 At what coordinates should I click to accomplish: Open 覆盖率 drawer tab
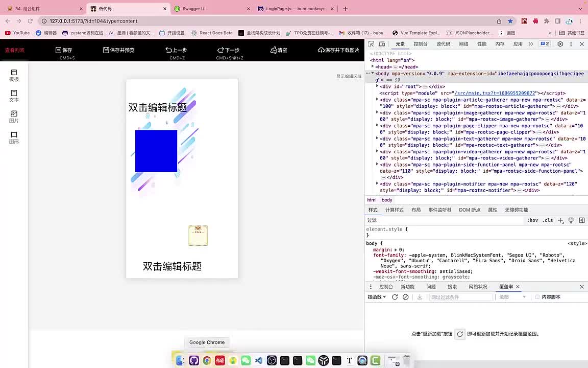pos(506,287)
